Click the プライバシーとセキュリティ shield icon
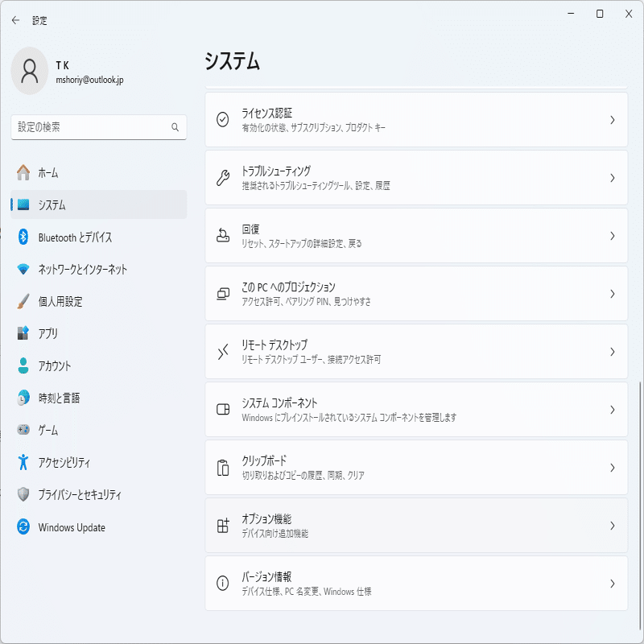The width and height of the screenshot is (644, 644). [x=23, y=494]
